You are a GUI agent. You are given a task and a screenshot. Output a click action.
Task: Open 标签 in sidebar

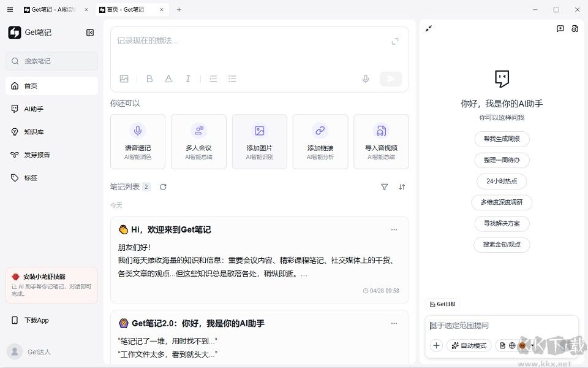point(51,178)
